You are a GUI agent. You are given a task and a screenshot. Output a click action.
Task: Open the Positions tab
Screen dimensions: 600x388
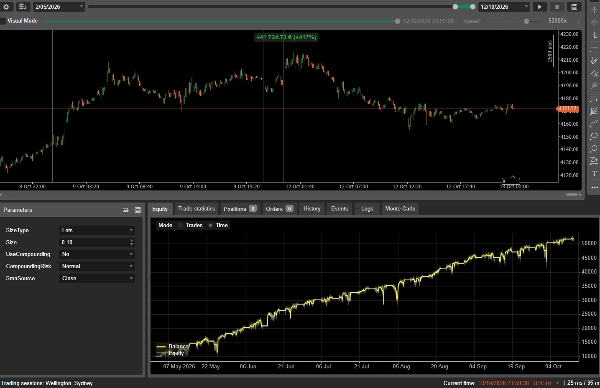pos(240,209)
